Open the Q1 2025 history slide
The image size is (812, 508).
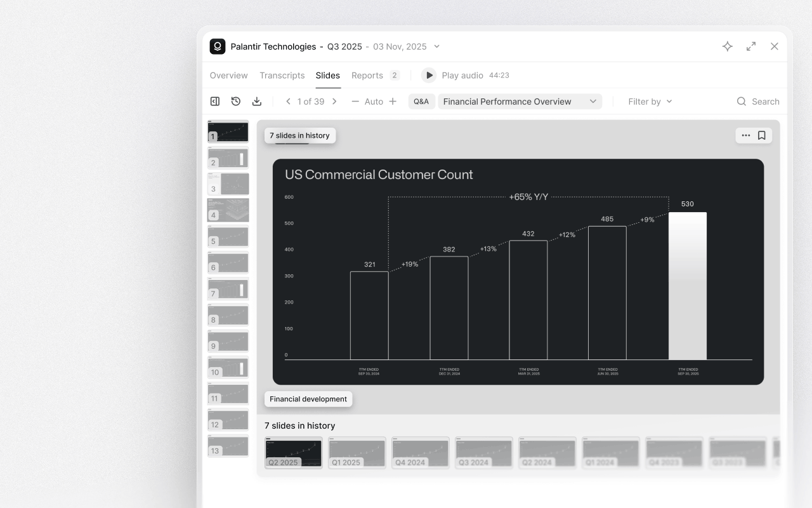[x=357, y=453]
